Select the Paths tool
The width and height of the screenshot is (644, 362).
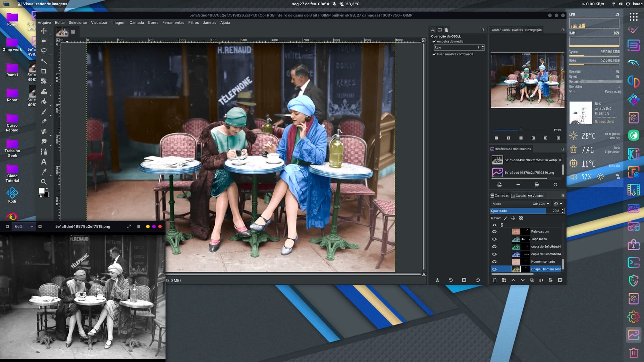click(x=44, y=152)
